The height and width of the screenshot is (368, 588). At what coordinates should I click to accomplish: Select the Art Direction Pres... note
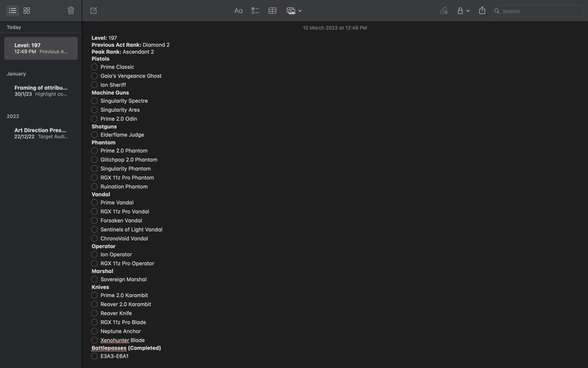41,133
